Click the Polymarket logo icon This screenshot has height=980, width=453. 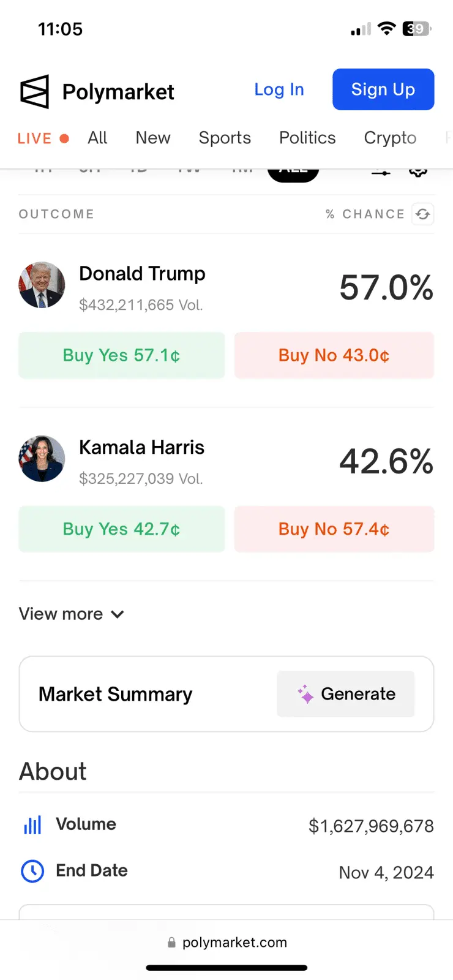34,92
